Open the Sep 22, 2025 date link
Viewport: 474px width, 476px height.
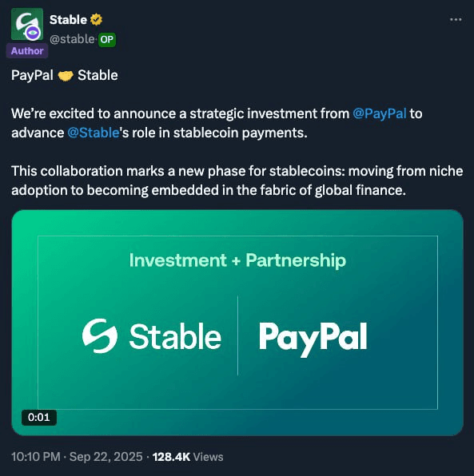tap(106, 457)
